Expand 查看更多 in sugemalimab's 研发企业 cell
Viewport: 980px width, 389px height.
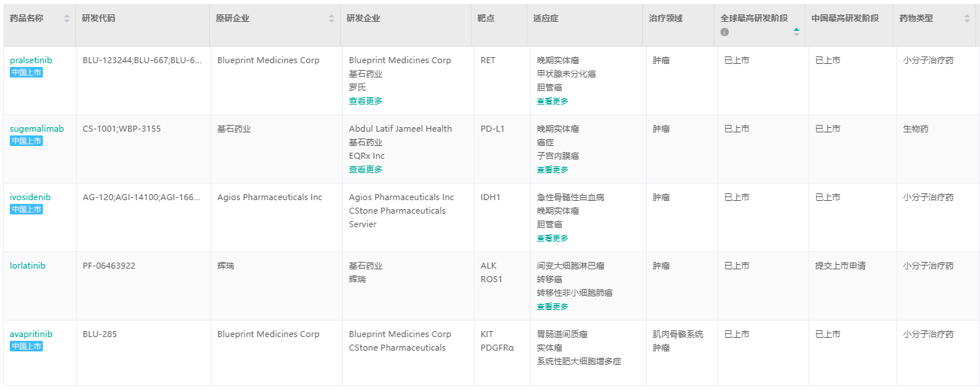tap(366, 169)
